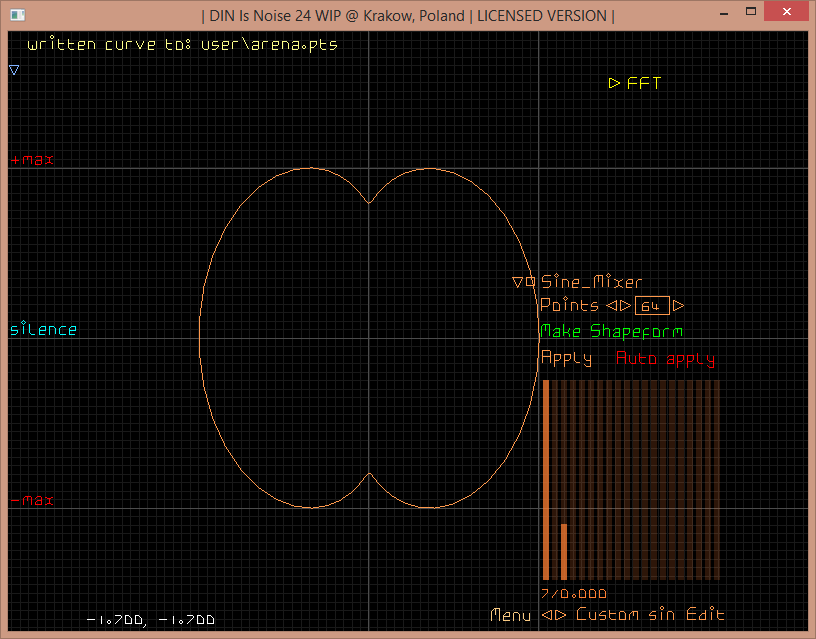
Task: Select previous waveform with left arrow near Custom
Action: [547, 615]
